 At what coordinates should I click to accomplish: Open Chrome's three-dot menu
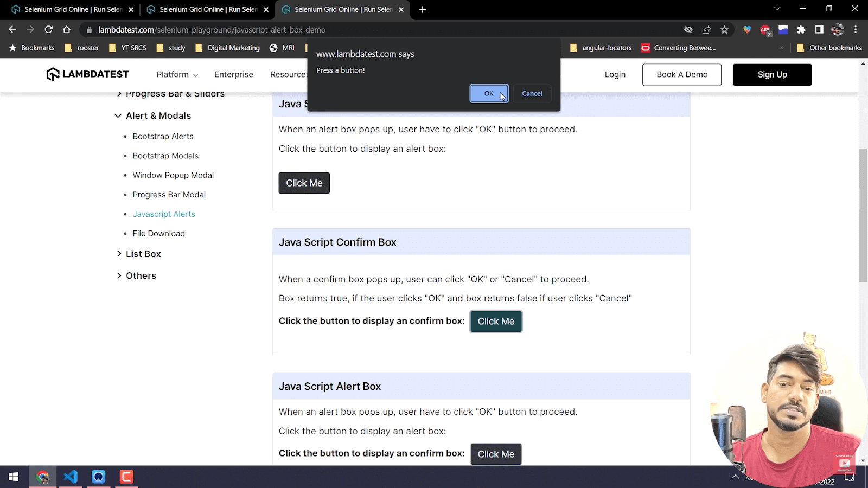tap(856, 30)
